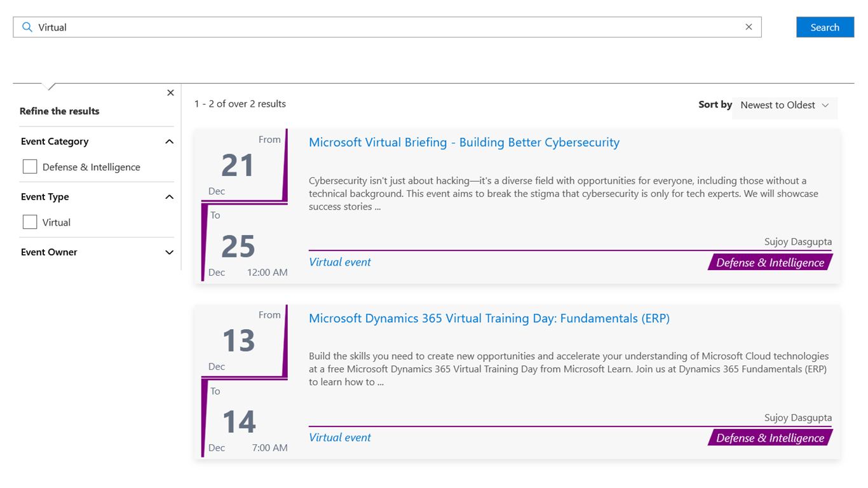Open the Newest to Oldest sort dropdown
The image size is (868, 488).
point(785,105)
